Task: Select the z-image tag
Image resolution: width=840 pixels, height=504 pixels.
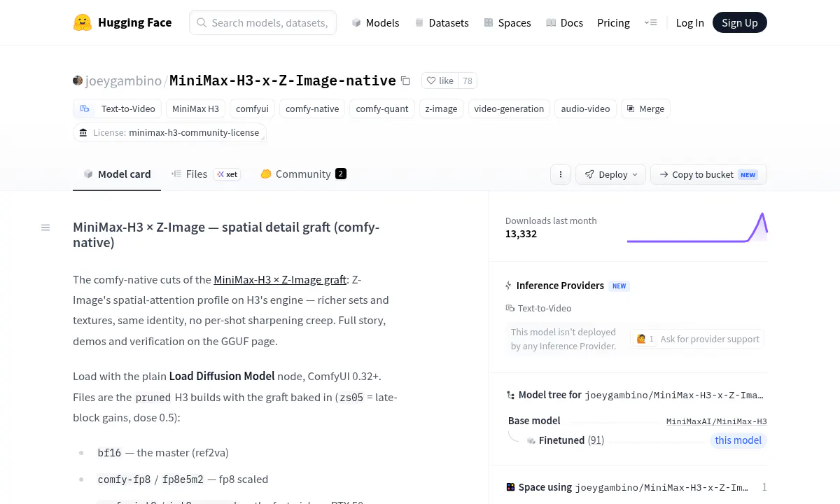Action: (441, 108)
